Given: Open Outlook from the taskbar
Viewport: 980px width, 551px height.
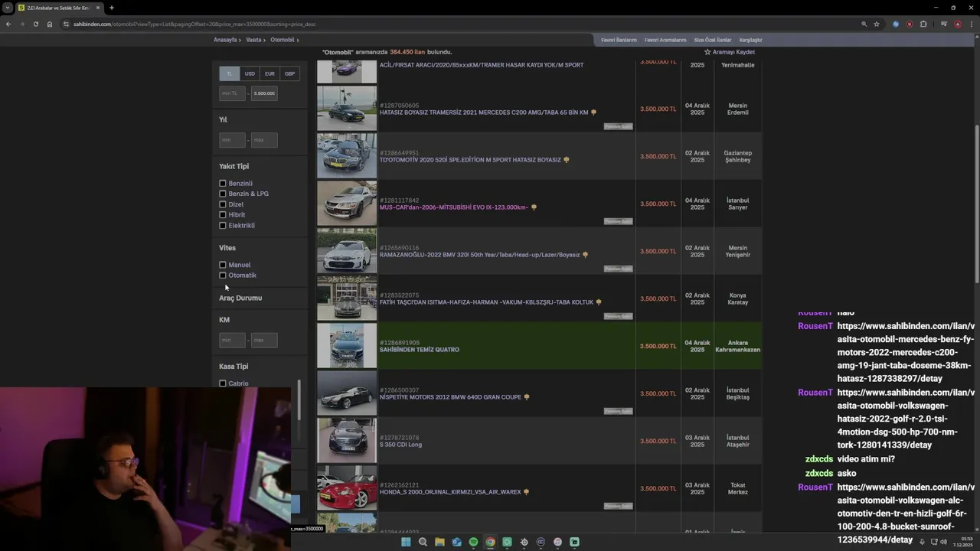Looking at the screenshot, I should click(456, 542).
